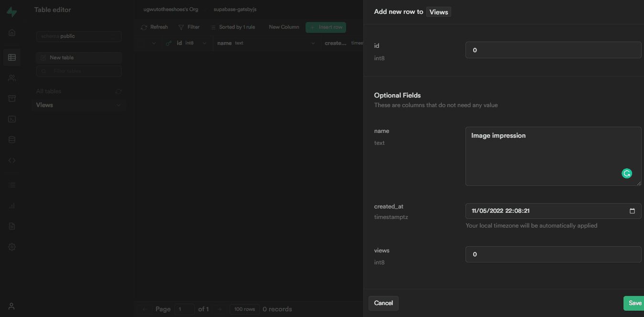Image resolution: width=644 pixels, height=317 pixels.
Task: Click the Optional Fields heading
Action: click(397, 96)
